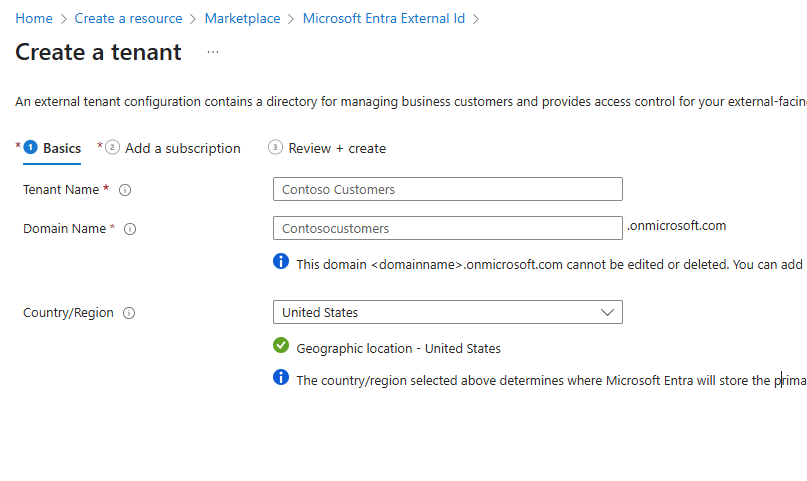807x481 pixels.
Task: Click step 3 circle icon for Review
Action: (275, 148)
